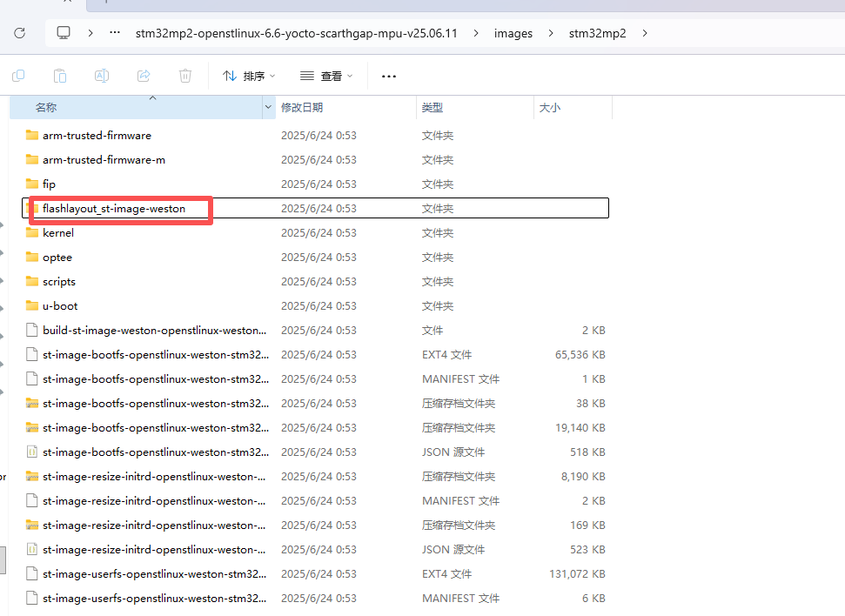Select the arm-trusted-firmware folder icon
The height and width of the screenshot is (616, 845).
[x=32, y=135]
